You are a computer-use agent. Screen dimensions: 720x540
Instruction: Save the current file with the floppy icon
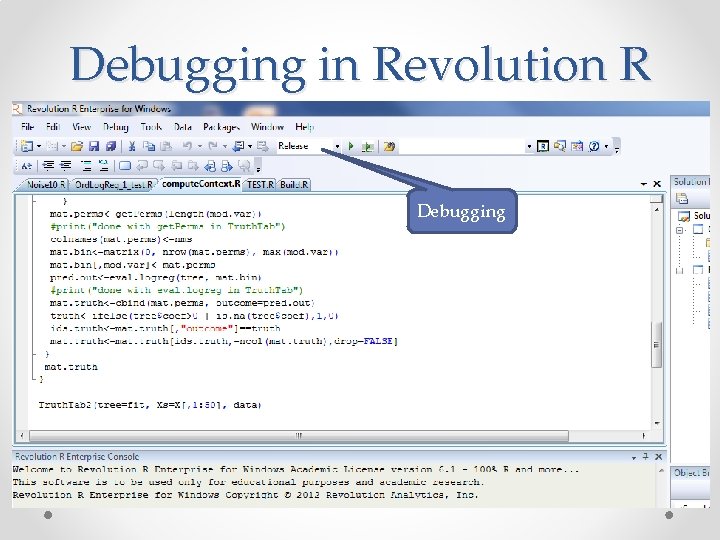94,146
